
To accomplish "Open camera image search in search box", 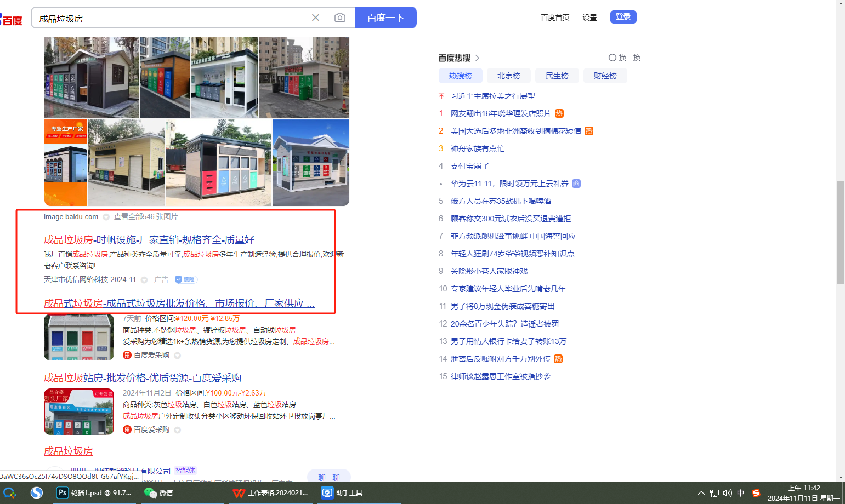I will (x=340, y=18).
